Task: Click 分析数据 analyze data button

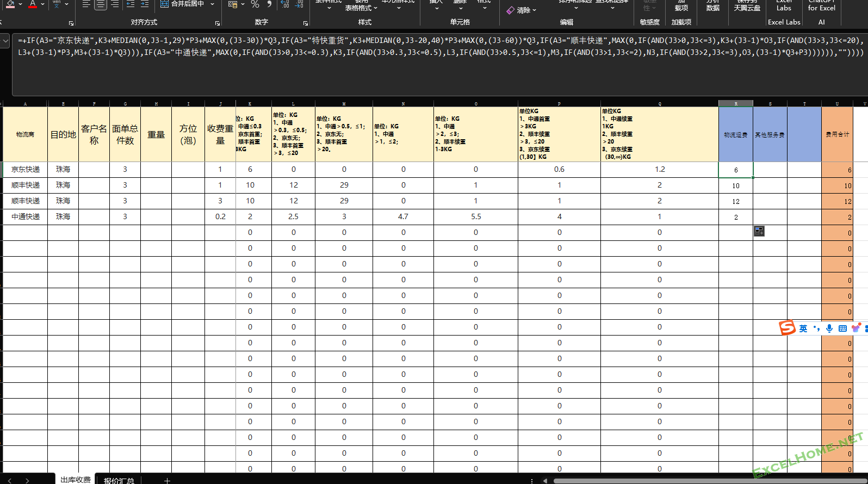Action: [712, 5]
